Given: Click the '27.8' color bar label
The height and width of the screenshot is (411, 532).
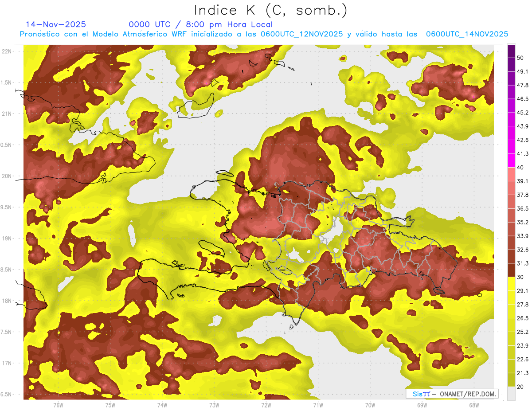Looking at the screenshot, I should [523, 305].
